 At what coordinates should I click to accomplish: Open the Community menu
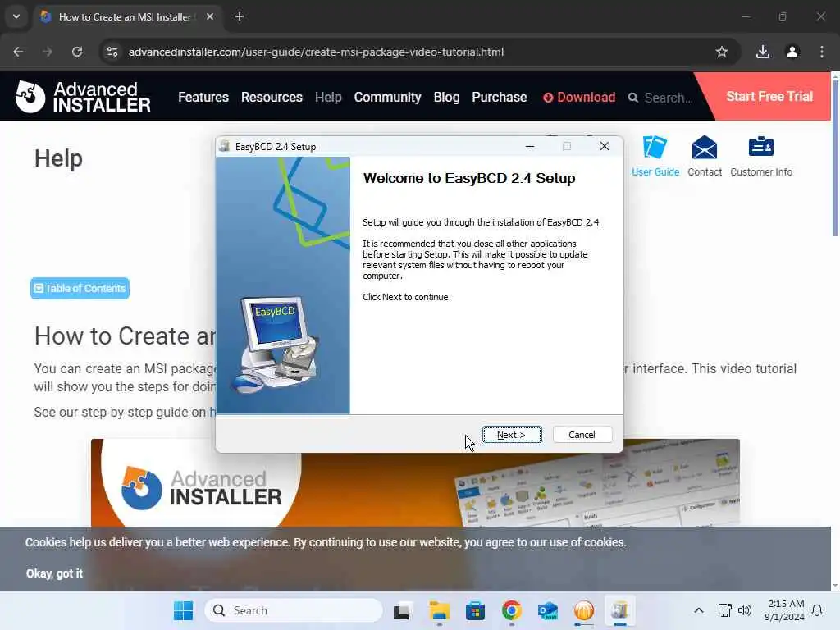tap(387, 97)
